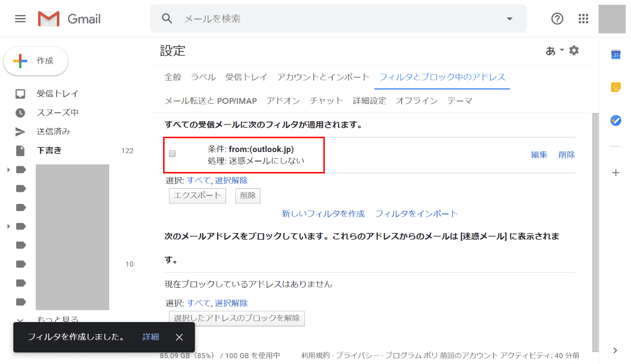Click the drafts document icon
This screenshot has width=631, height=364.
tap(20, 151)
